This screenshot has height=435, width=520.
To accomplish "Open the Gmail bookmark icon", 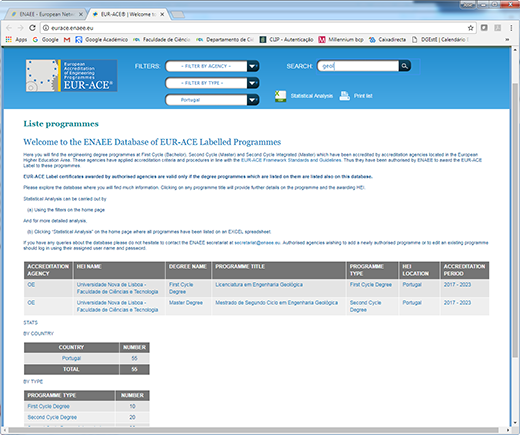I will (x=67, y=40).
